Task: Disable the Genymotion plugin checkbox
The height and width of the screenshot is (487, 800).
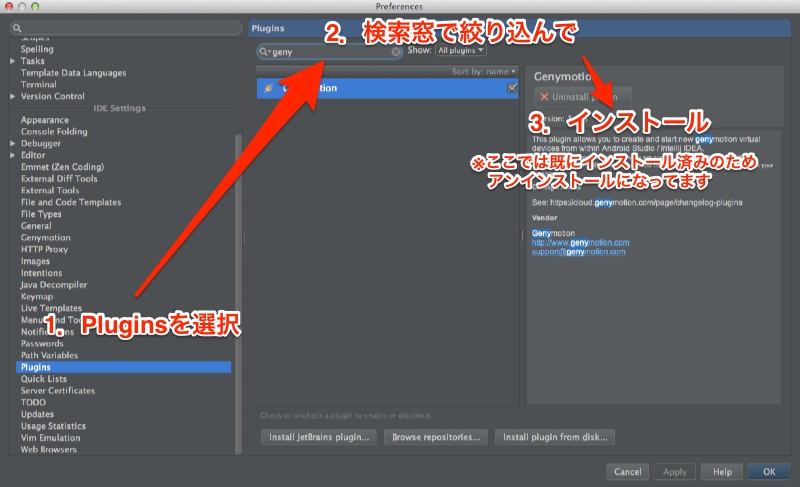Action: (512, 88)
